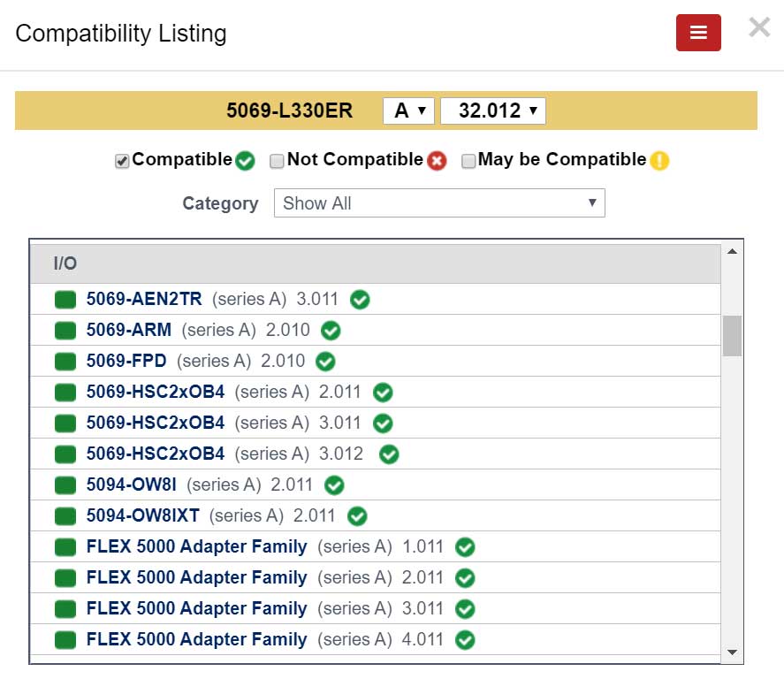Enable the Not Compatible checkbox

point(277,161)
